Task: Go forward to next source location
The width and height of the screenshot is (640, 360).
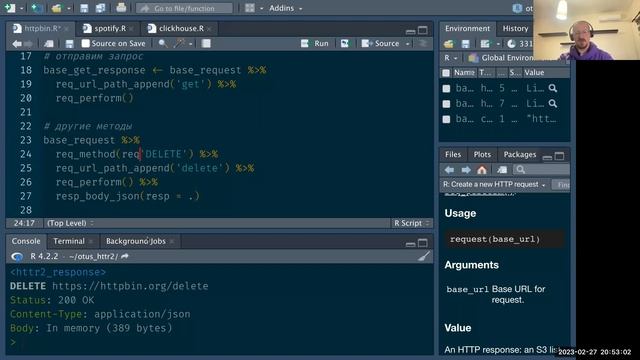Action: point(28,43)
